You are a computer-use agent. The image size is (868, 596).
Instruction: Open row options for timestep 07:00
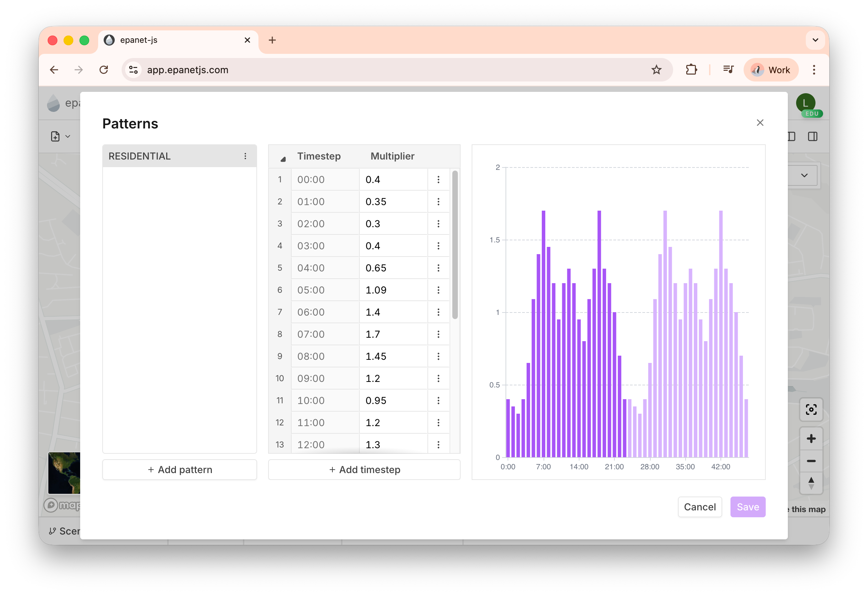tap(438, 334)
